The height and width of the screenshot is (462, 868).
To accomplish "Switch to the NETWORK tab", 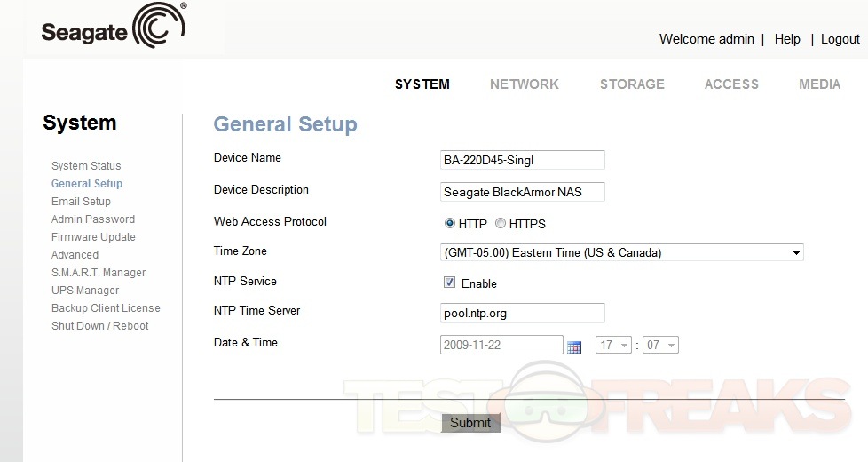I will coord(524,84).
